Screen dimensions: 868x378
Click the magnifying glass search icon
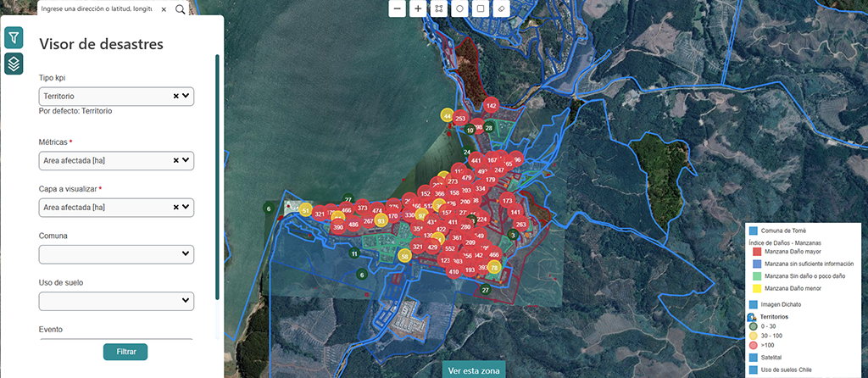tap(181, 9)
